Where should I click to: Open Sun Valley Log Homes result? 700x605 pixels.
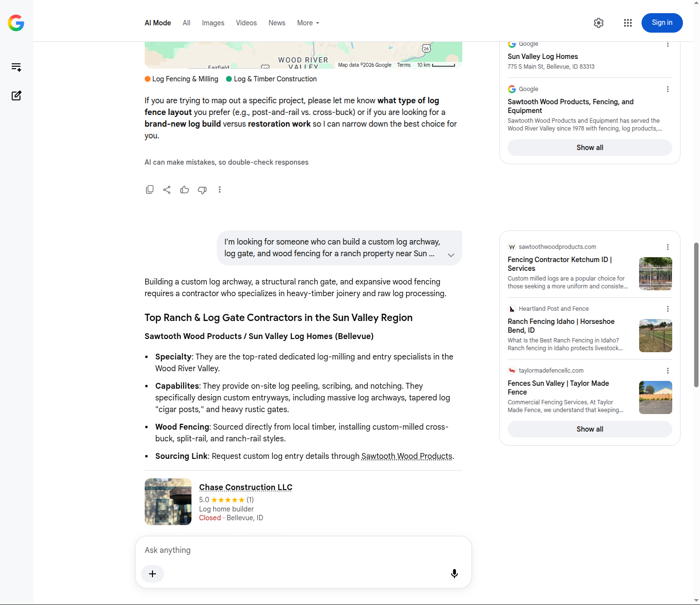543,57
